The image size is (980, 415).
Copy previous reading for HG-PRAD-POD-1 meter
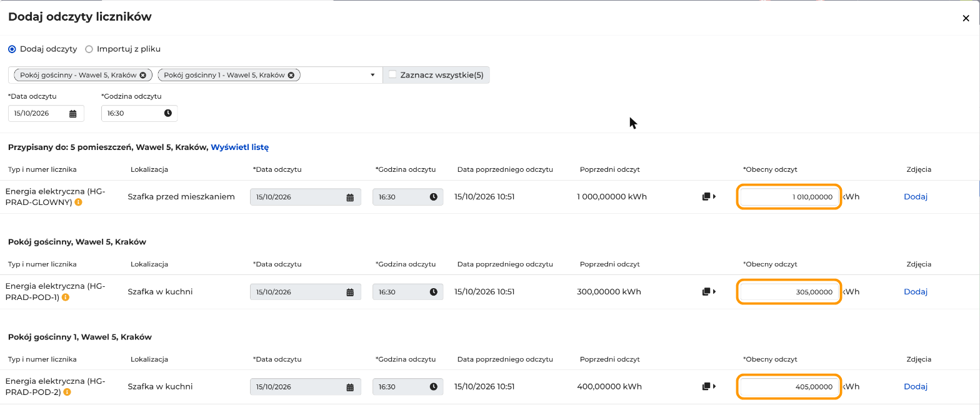[709, 292]
